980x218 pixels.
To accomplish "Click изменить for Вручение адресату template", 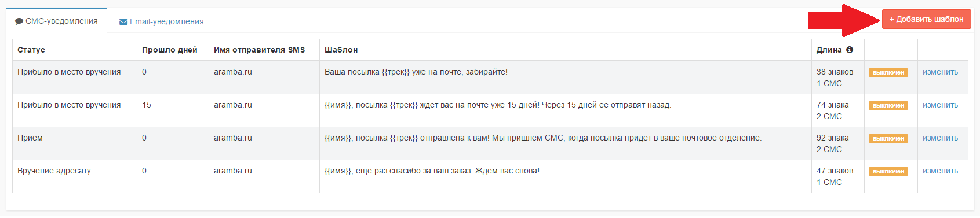I will pos(940,171).
